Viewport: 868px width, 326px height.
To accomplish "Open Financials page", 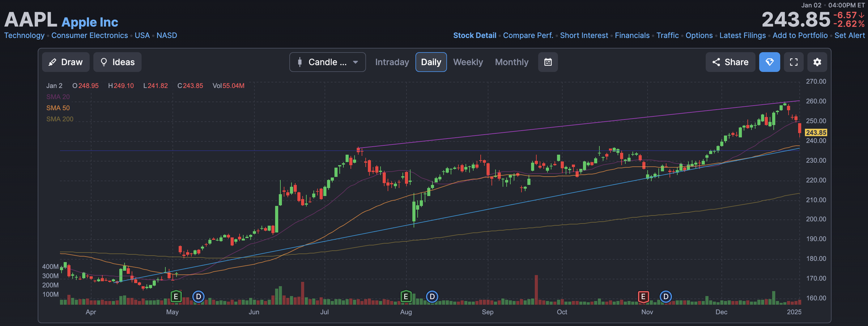I will tap(632, 35).
